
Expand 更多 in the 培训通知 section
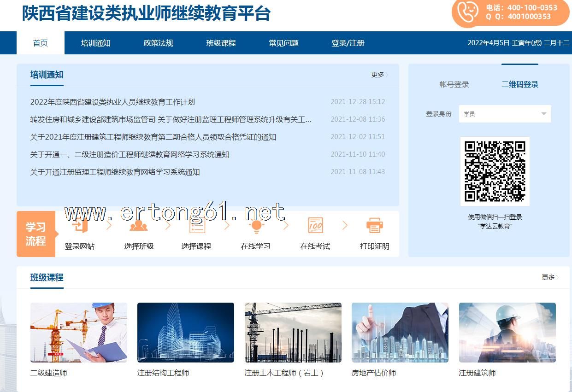(x=379, y=75)
